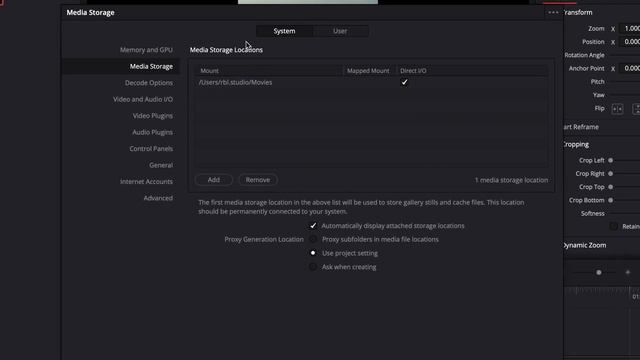640x360 pixels.
Task: Click the timeline zoom plus icon
Action: click(x=628, y=272)
